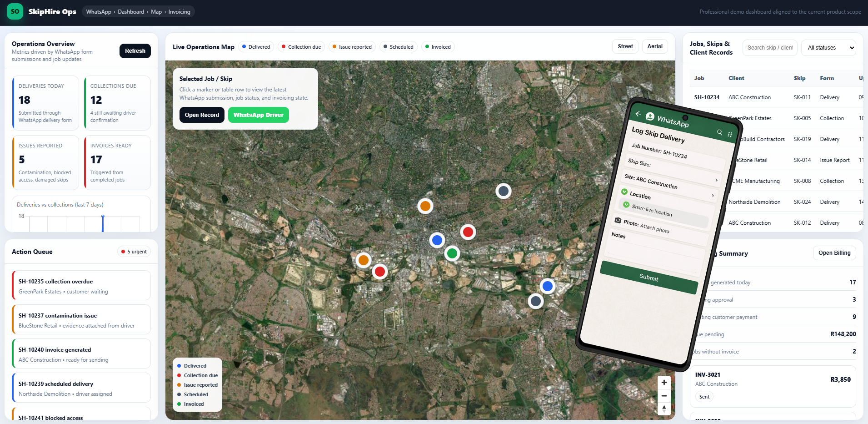Zoom out on the operations map

click(x=664, y=396)
